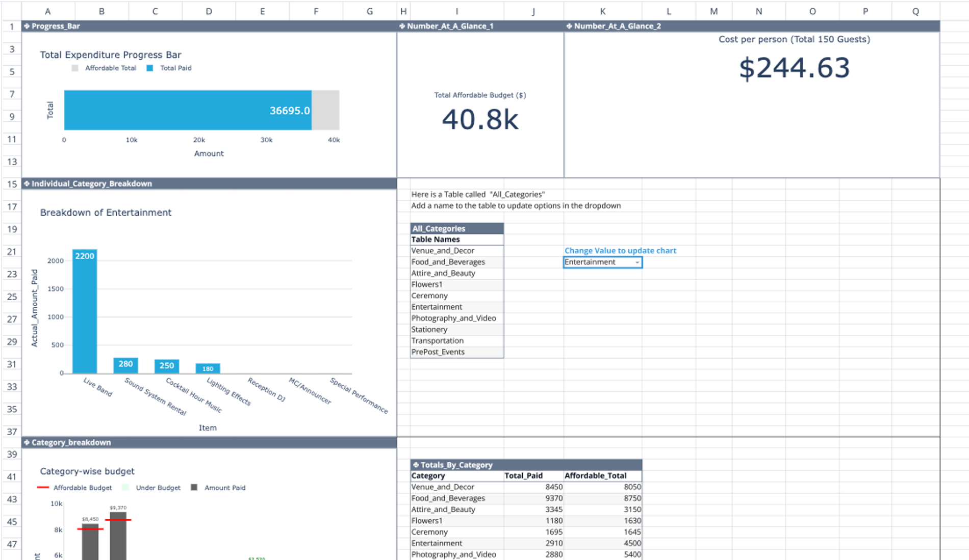Screen dimensions: 969x560
Task: Click the Category-wise budget chart title
Action: (x=87, y=471)
